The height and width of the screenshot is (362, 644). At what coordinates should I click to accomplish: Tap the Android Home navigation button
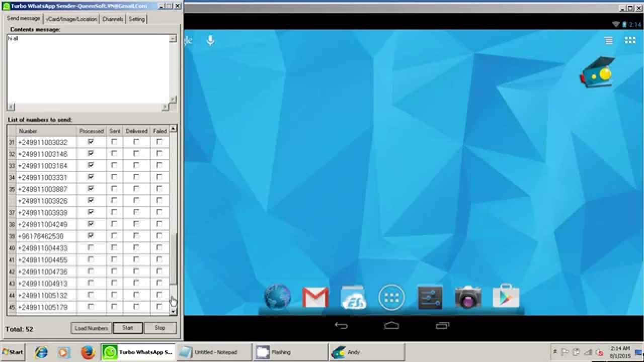(x=391, y=325)
